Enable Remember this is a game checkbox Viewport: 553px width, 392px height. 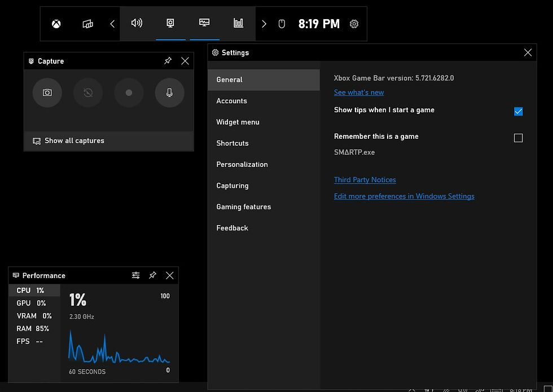[x=519, y=138]
